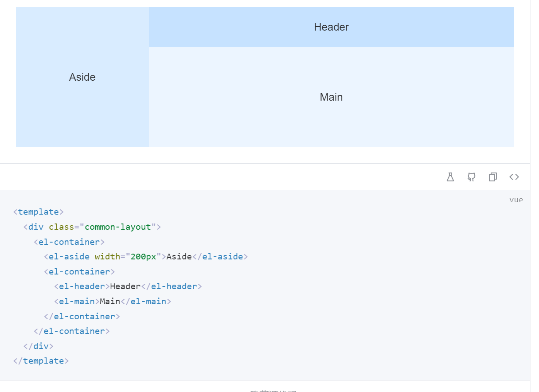
Task: Click the closing </div> tag in code
Action: coord(39,346)
